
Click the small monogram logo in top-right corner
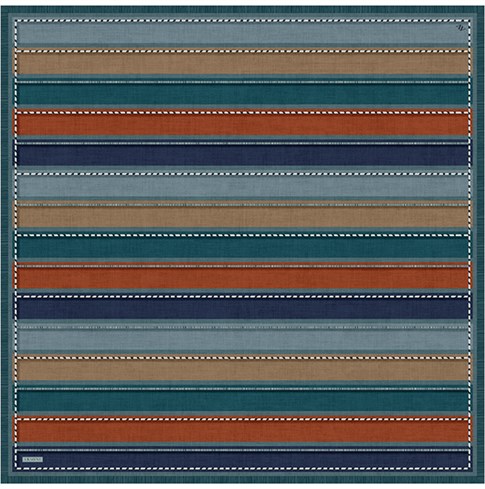[461, 28]
